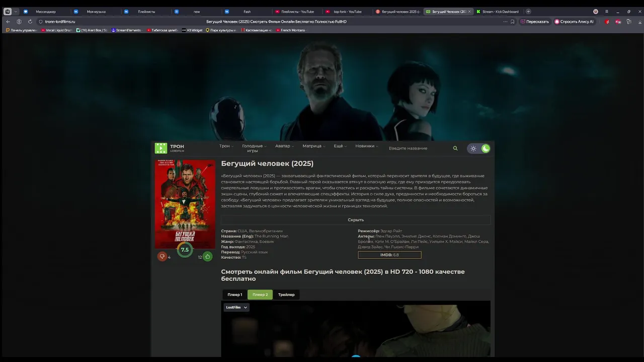This screenshot has width=644, height=362.
Task: Switch to Плеер 1 tab
Action: coord(234,295)
